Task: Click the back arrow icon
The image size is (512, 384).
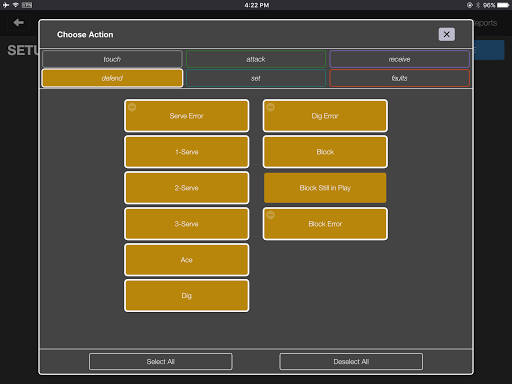Action: (18, 23)
